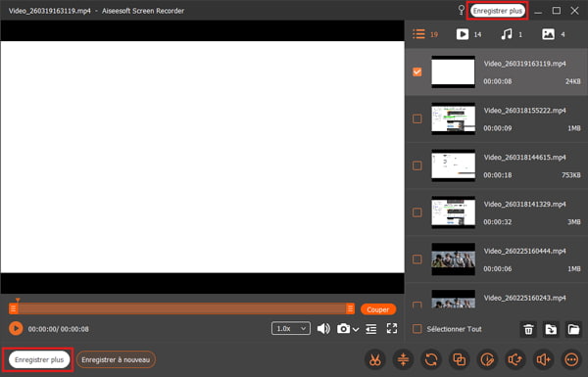The image size is (588, 377).
Task: Uncheck the Video_260319163119.mp4 checkbox
Action: click(417, 71)
